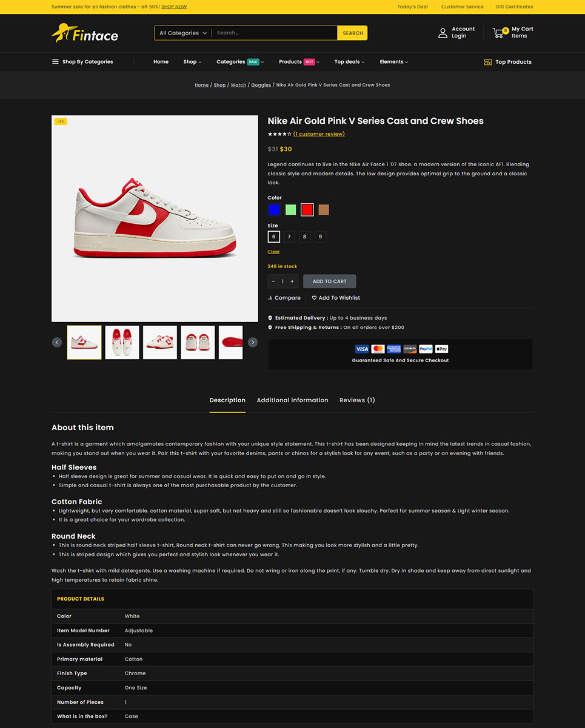This screenshot has height=728, width=585.
Task: Switch to the Additional information tab
Action: click(292, 400)
